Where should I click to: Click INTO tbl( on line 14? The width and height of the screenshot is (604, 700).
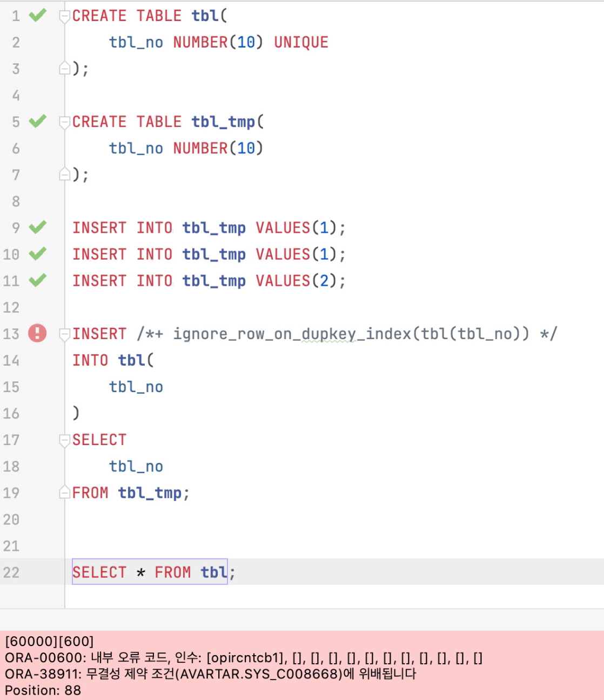[x=113, y=360]
